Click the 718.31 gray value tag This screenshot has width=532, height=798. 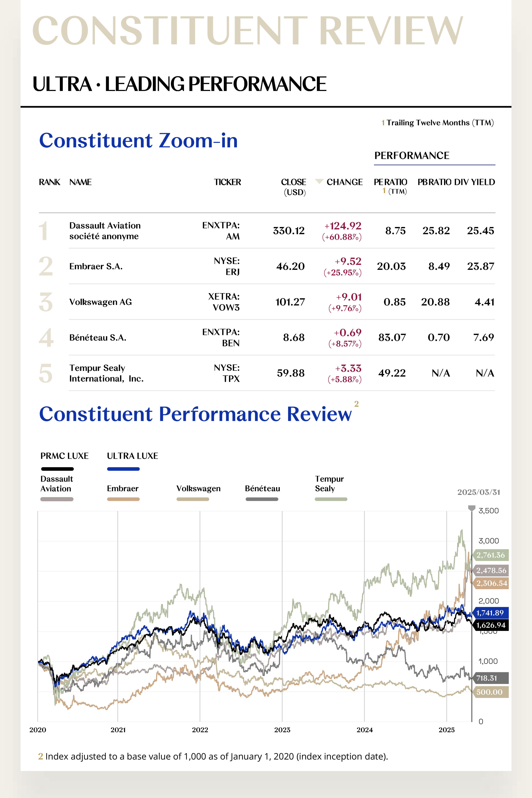pos(491,678)
